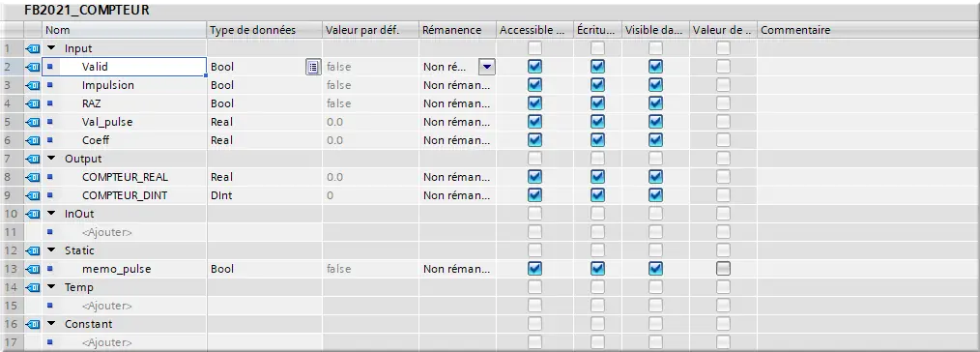
Task: Click the tag icon of Constant section
Action: click(x=33, y=325)
